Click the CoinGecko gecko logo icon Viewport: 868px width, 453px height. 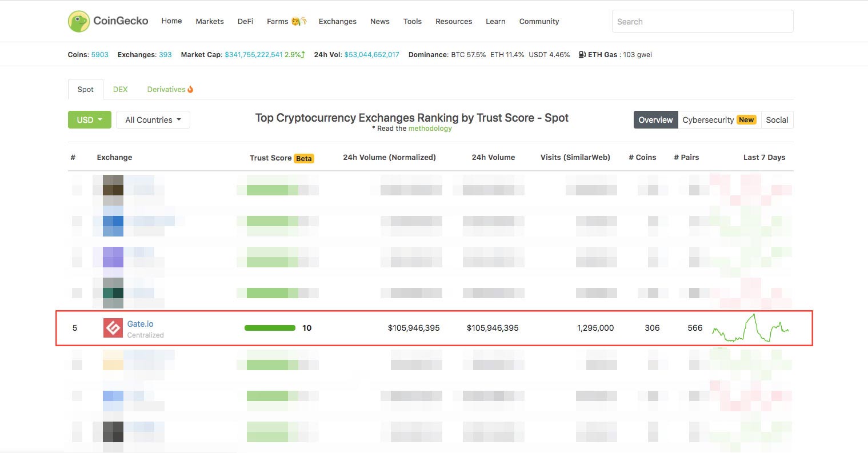[x=79, y=21]
